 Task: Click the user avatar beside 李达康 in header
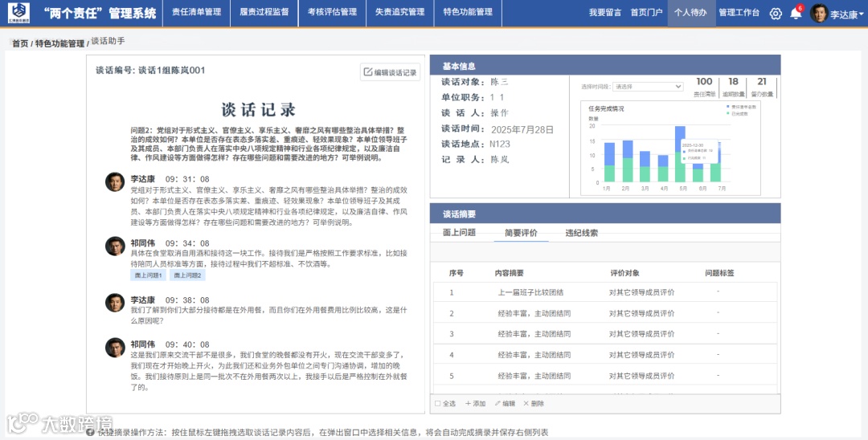click(x=819, y=14)
